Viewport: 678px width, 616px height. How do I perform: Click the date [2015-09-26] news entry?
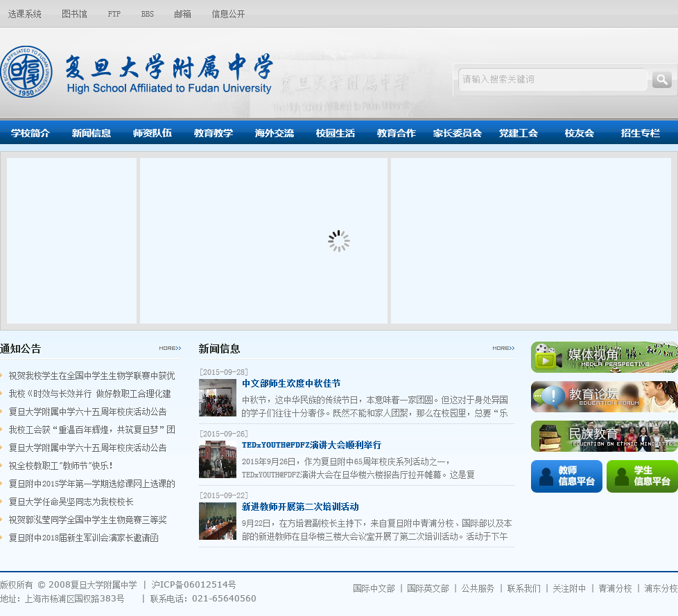223,434
